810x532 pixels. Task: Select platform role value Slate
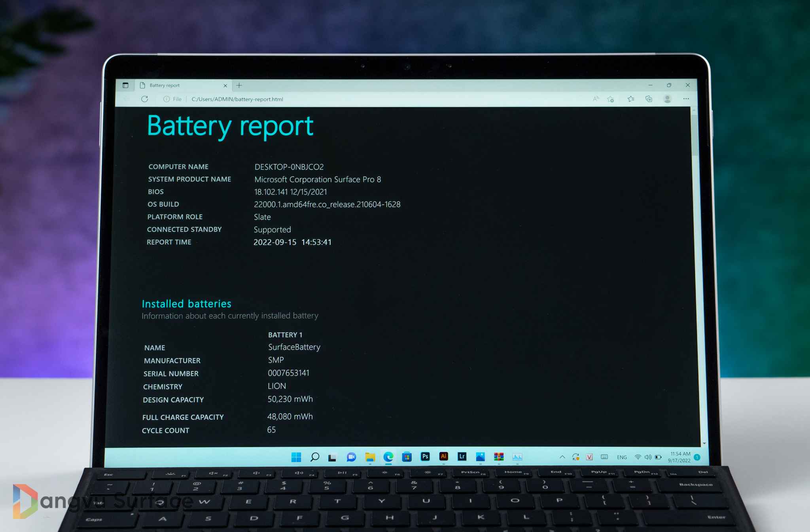point(262,217)
